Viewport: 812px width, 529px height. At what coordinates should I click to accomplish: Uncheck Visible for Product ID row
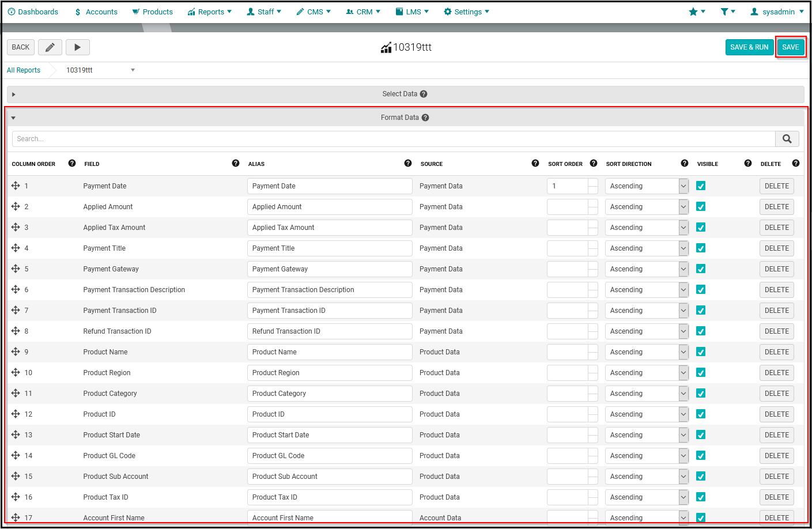coord(701,414)
